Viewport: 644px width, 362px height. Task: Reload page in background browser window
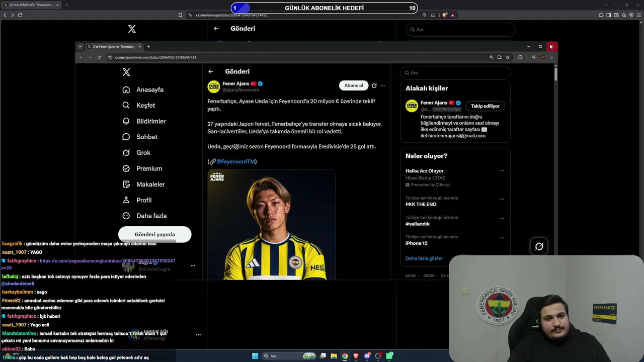pyautogui.click(x=20, y=15)
